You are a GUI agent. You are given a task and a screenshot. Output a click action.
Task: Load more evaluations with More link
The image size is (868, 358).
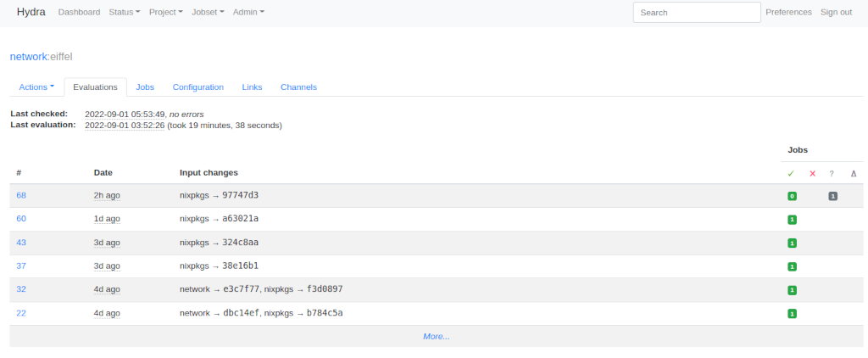[436, 336]
